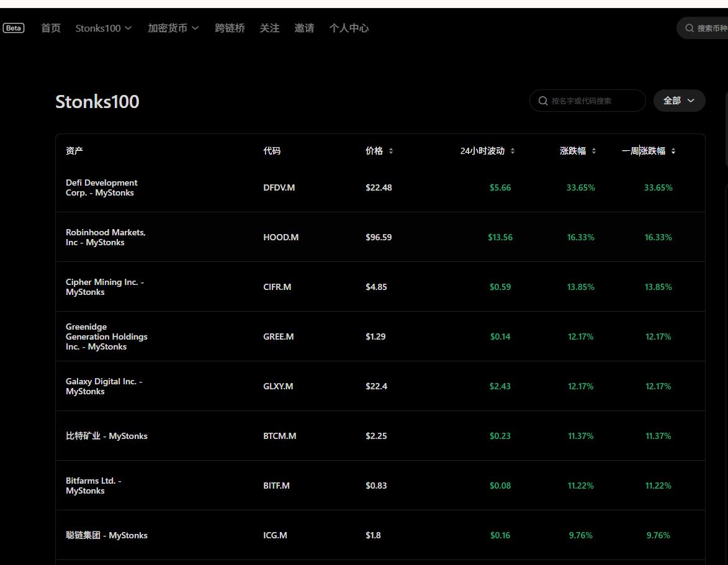Click the $0.16 24-hour change

pyautogui.click(x=500, y=535)
